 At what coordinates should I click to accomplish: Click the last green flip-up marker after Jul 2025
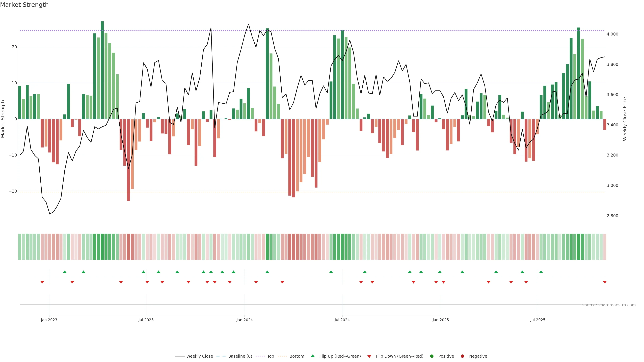[541, 272]
